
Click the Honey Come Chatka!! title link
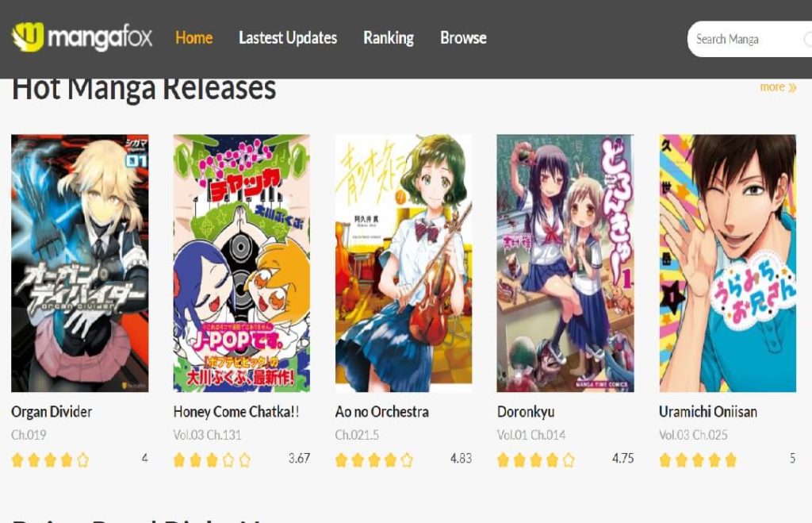tap(236, 412)
